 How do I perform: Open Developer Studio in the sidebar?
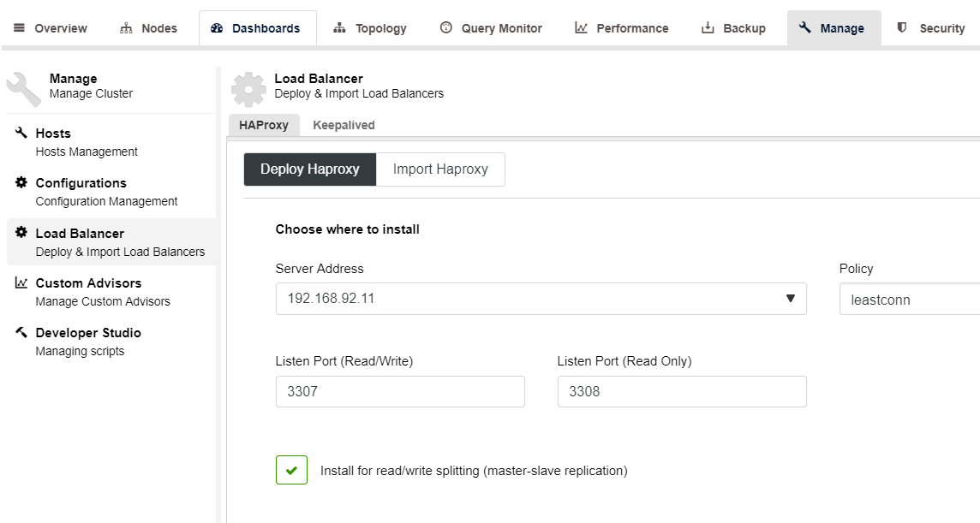(x=87, y=341)
